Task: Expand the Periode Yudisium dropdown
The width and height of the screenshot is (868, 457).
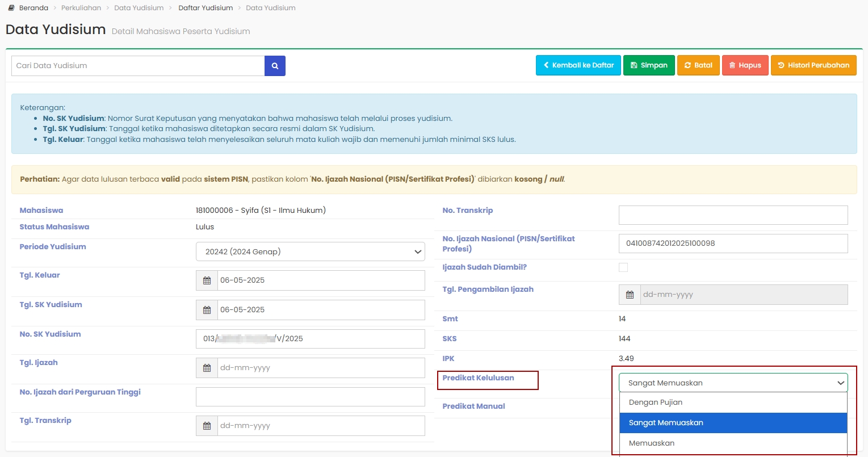Action: click(x=310, y=251)
